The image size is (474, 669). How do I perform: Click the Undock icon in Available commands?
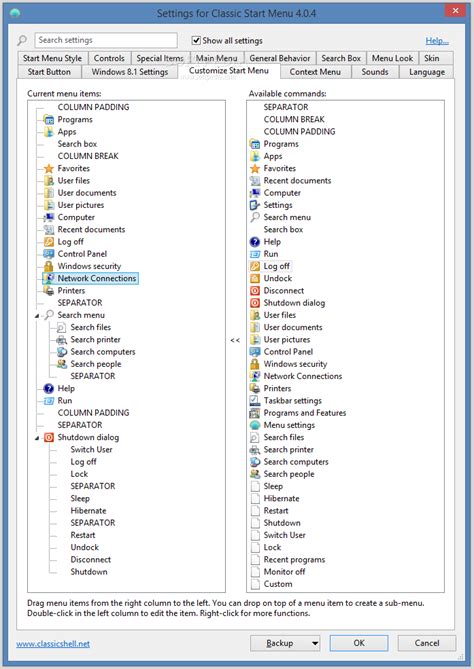[255, 279]
